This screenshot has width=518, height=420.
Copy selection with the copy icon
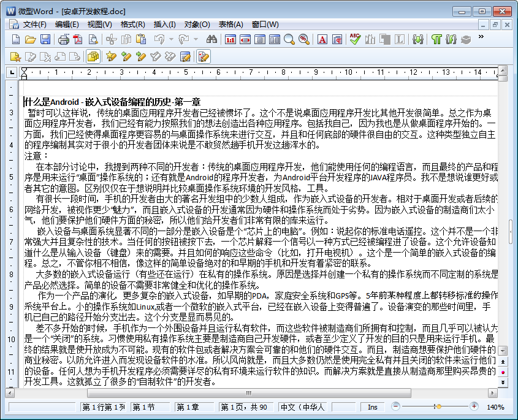tap(126, 40)
